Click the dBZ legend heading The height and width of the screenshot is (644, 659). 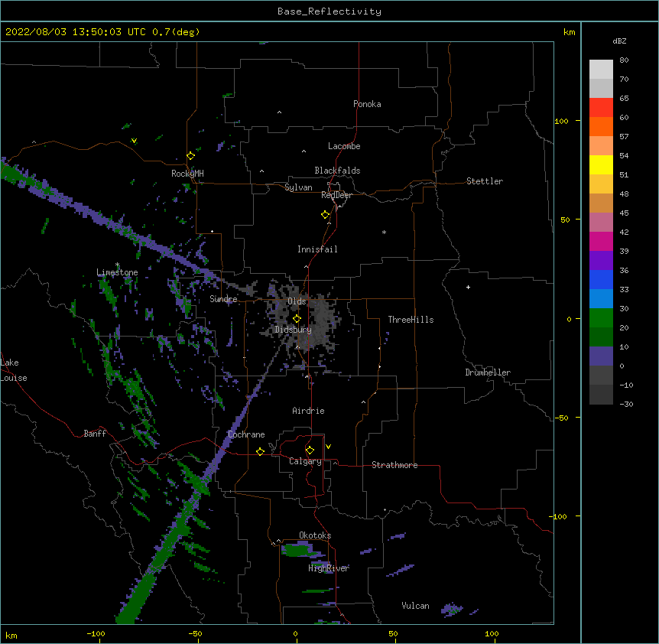619,41
